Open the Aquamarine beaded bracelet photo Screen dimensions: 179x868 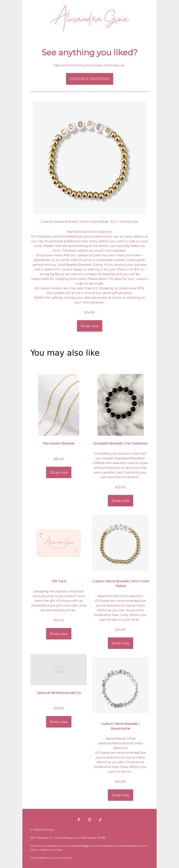click(x=120, y=685)
